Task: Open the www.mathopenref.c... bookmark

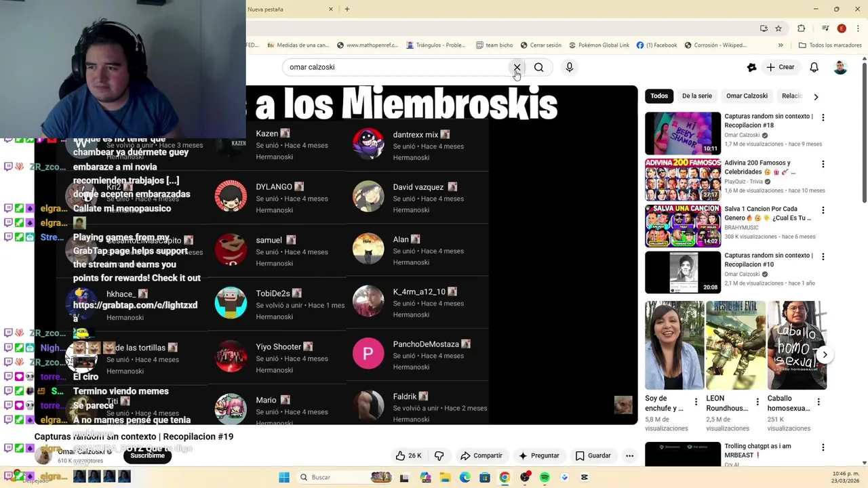Action: (x=367, y=45)
